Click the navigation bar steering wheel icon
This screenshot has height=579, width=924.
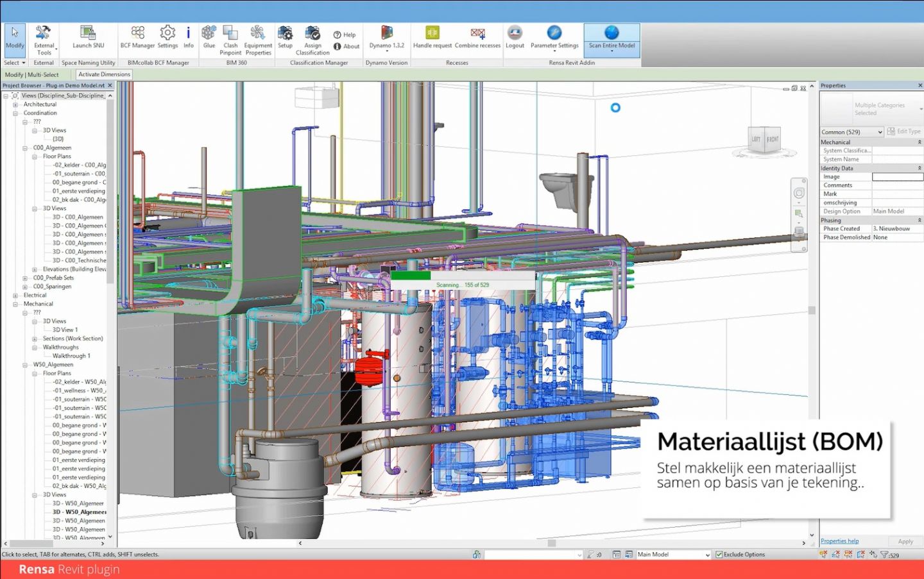coord(799,193)
